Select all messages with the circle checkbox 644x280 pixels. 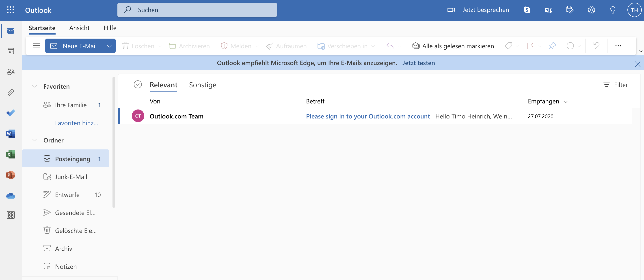138,84
